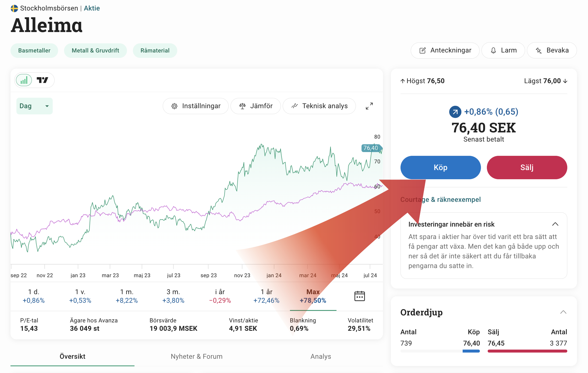Click Jämför to compare stocks
Image resolution: width=588 pixels, height=373 pixels.
(x=256, y=106)
